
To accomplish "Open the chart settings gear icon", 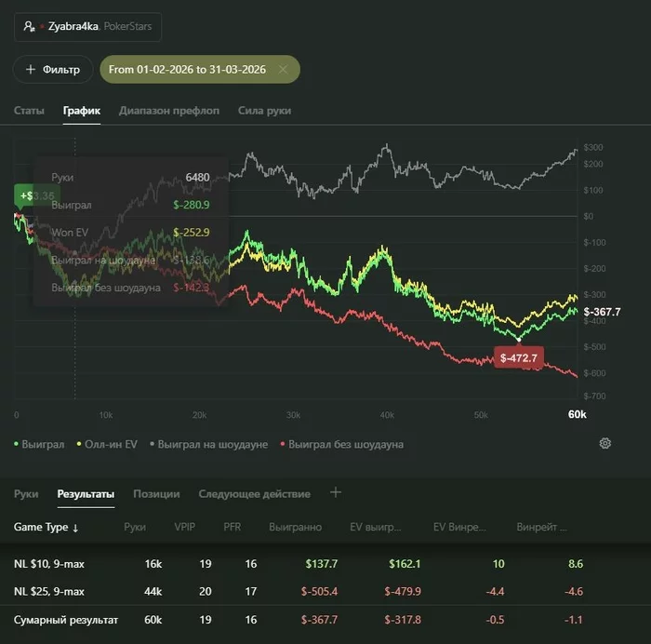I will 604,443.
